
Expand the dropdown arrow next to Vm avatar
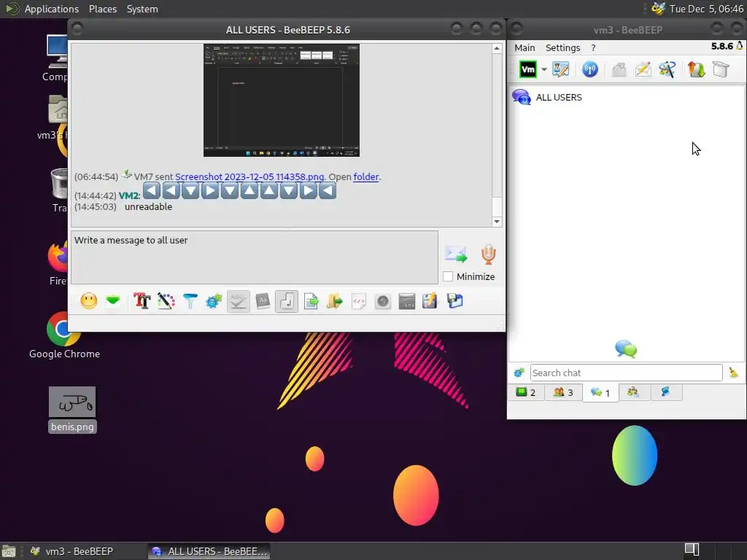[x=543, y=69]
